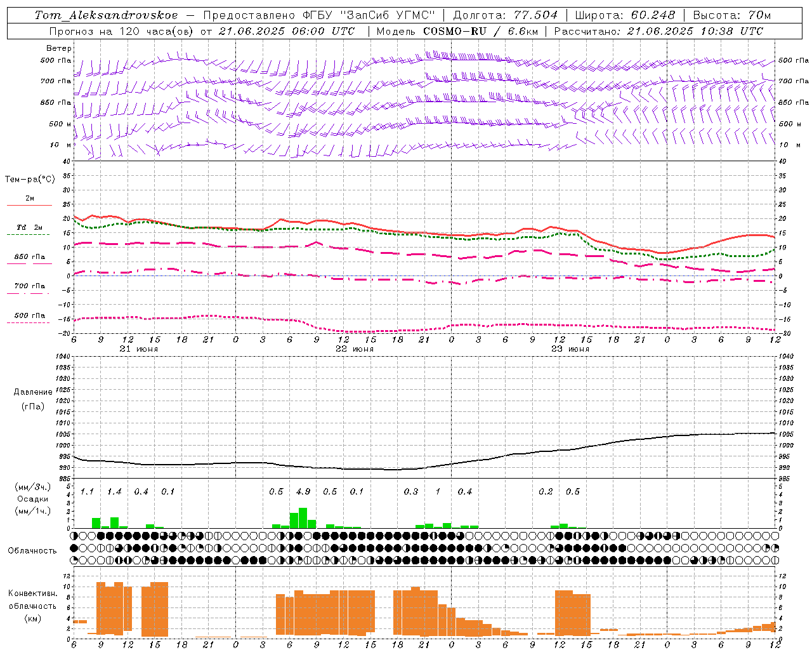Click the Давление pressure panel label
This screenshot has height=650, width=812.
pyautogui.click(x=33, y=392)
